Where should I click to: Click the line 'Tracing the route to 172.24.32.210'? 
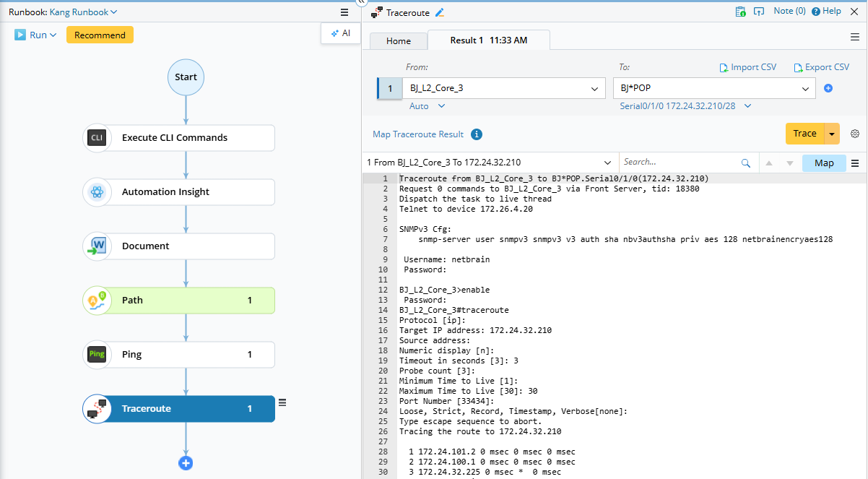pos(480,432)
